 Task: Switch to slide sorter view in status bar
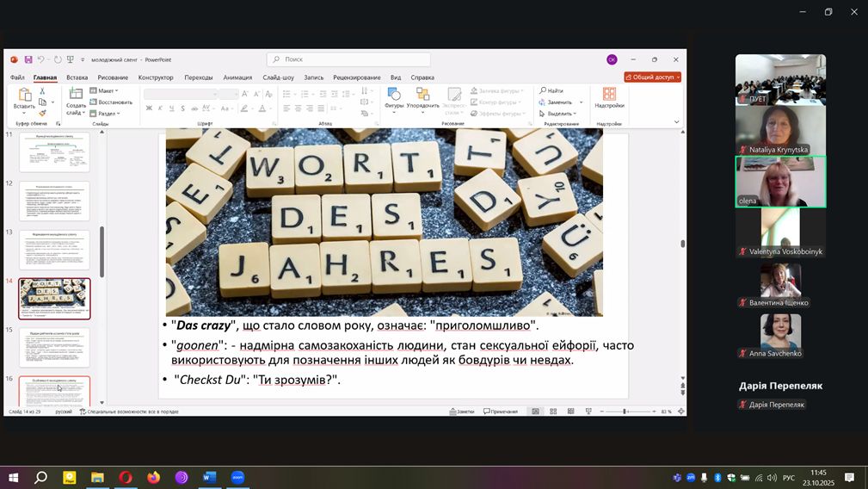(x=553, y=412)
